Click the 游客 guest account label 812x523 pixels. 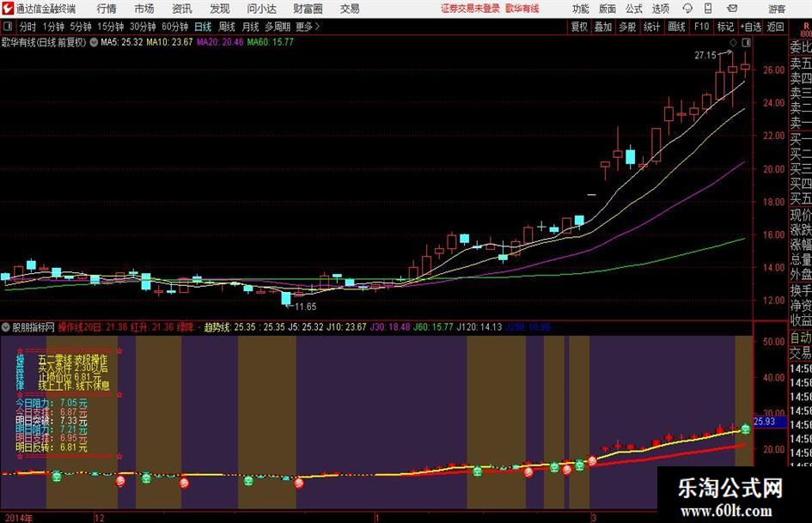click(776, 9)
